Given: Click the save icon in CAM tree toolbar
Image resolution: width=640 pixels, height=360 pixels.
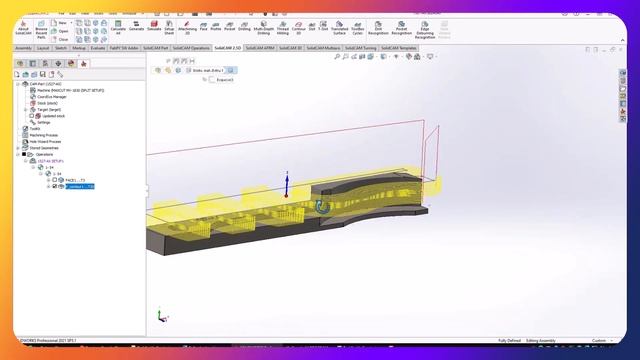Looking at the screenshot, I should 42,74.
